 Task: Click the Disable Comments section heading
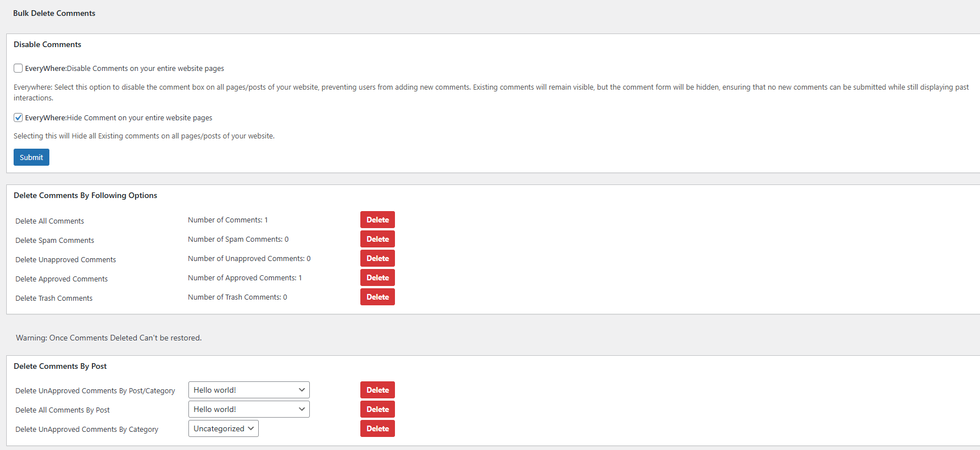point(47,44)
